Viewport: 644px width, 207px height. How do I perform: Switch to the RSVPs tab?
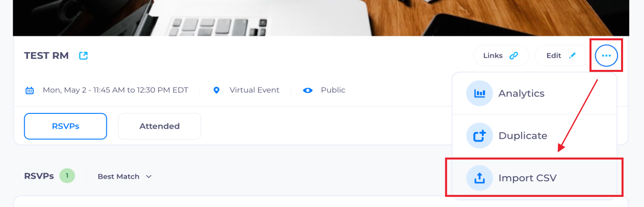click(x=66, y=126)
